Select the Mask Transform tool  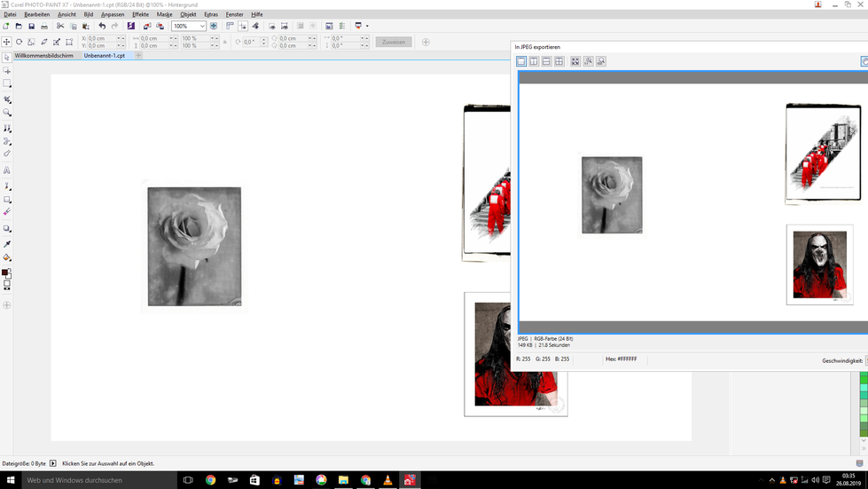[6, 71]
